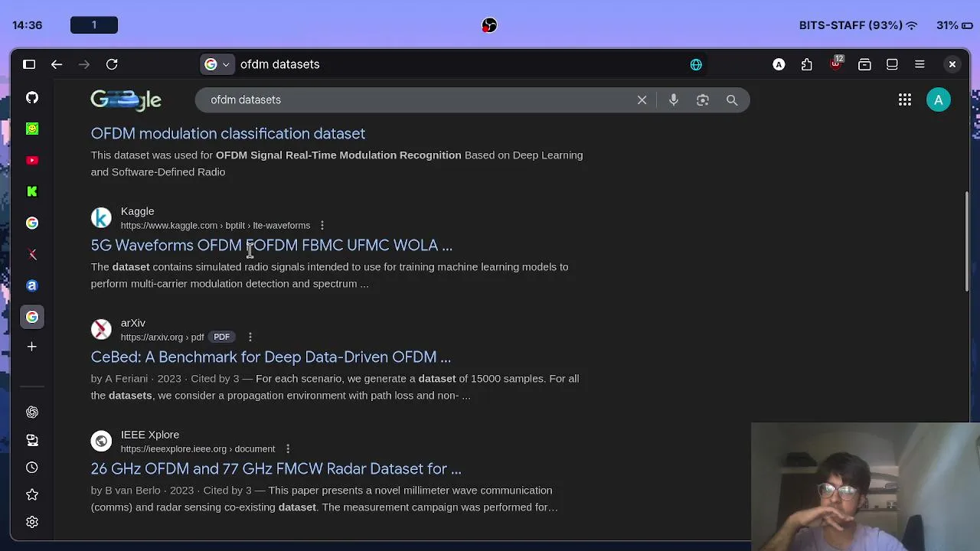Image resolution: width=980 pixels, height=551 pixels.
Task: Open the hamburger application menu
Action: click(920, 64)
